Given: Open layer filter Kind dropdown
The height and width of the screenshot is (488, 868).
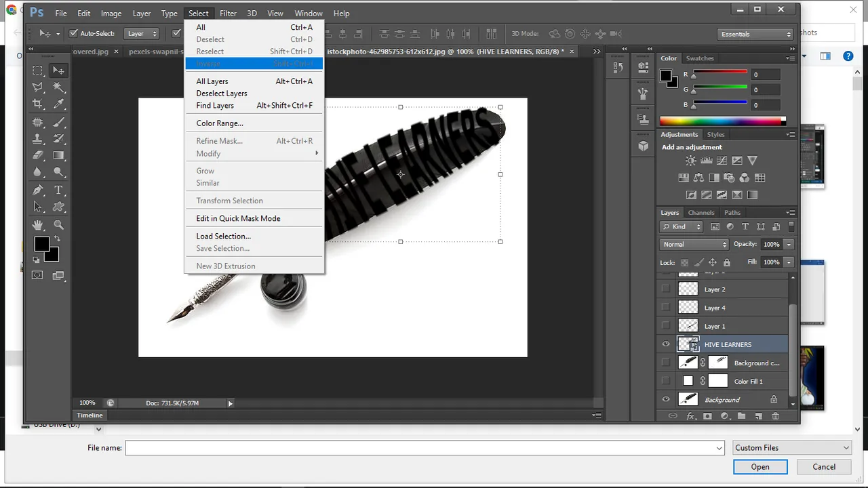Looking at the screenshot, I should (x=683, y=226).
